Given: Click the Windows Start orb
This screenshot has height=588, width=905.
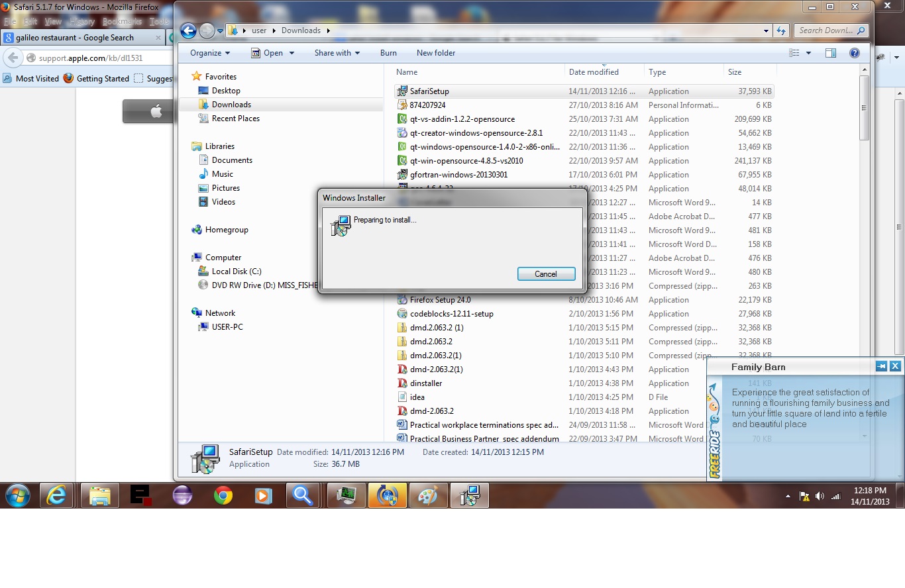Looking at the screenshot, I should point(18,495).
